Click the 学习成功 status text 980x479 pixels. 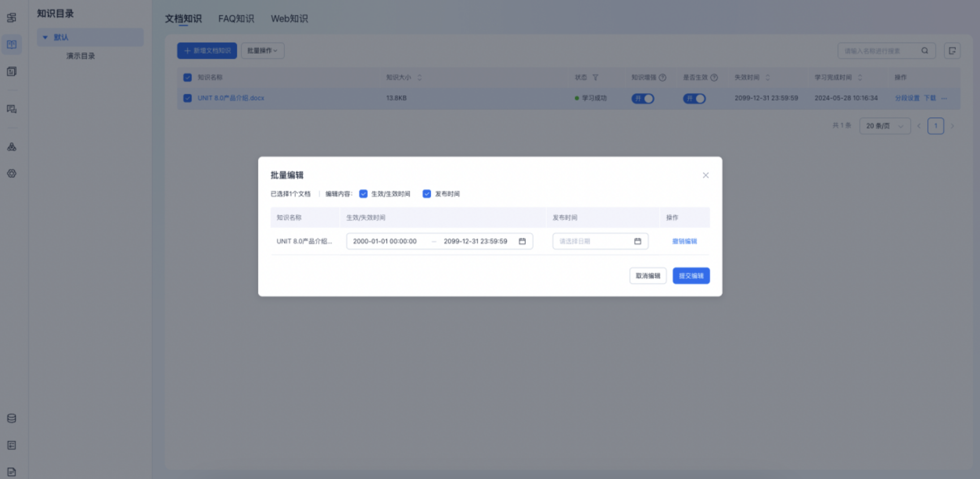click(x=594, y=98)
